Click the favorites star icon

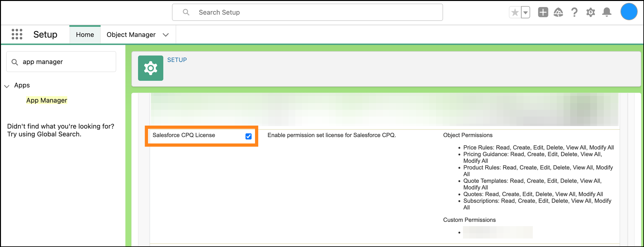(x=515, y=13)
